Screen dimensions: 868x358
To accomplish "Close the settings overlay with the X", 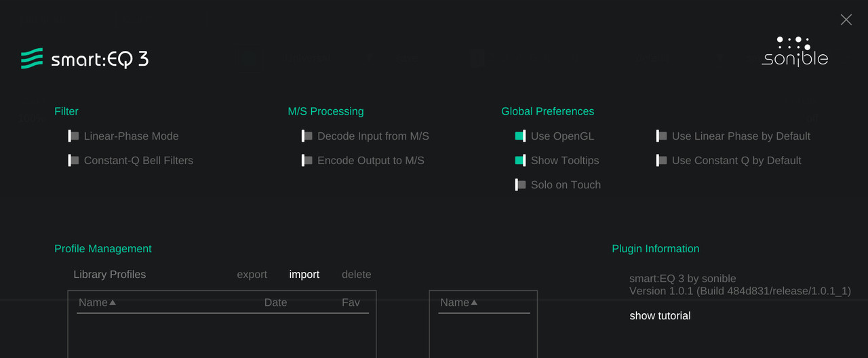I will pyautogui.click(x=846, y=20).
